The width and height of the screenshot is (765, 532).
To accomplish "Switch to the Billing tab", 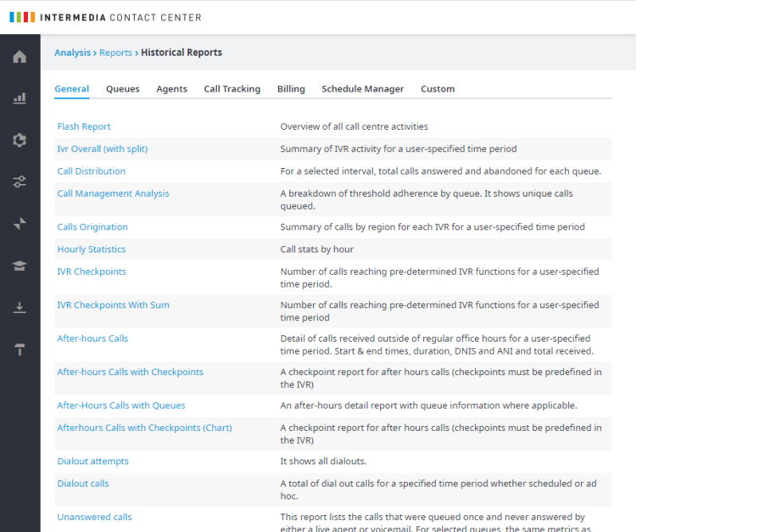I will [291, 88].
